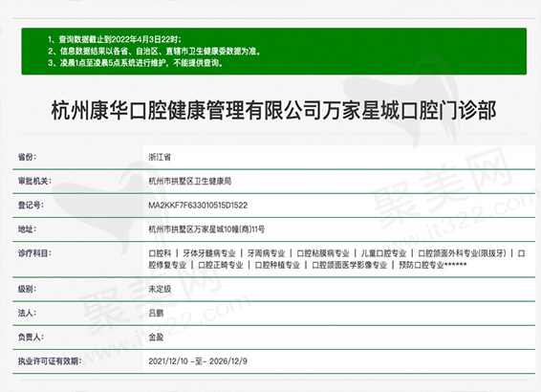
Task: Click the 登记号 label
Action: (x=31, y=205)
